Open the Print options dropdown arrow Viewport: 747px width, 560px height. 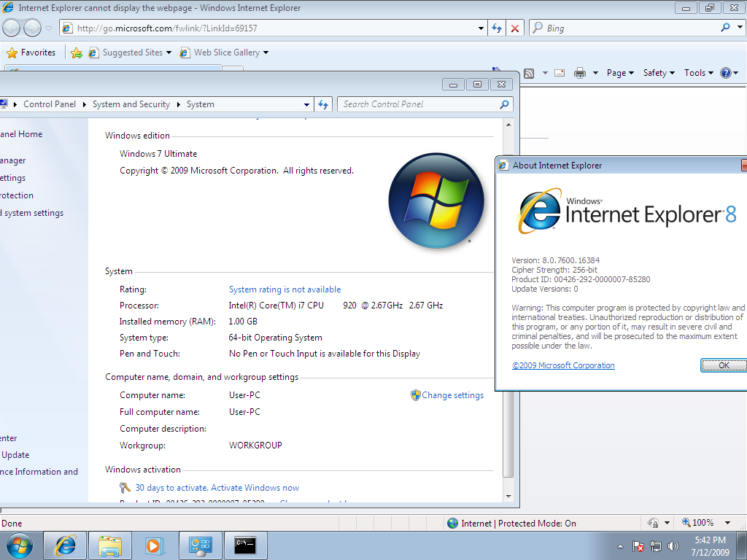(x=595, y=73)
